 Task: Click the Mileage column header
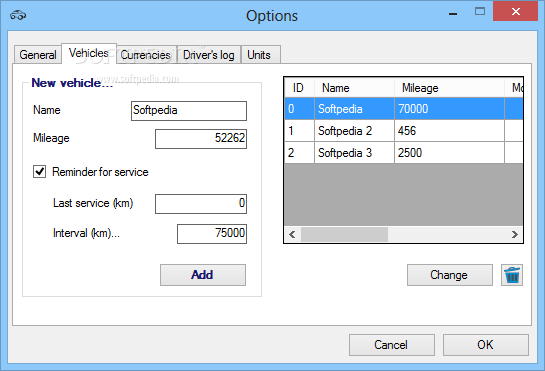click(449, 88)
